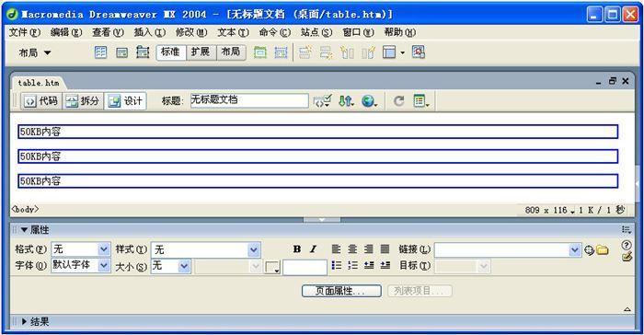644x335 pixels.
Task: Click the text color hex input field
Action: tap(305, 267)
